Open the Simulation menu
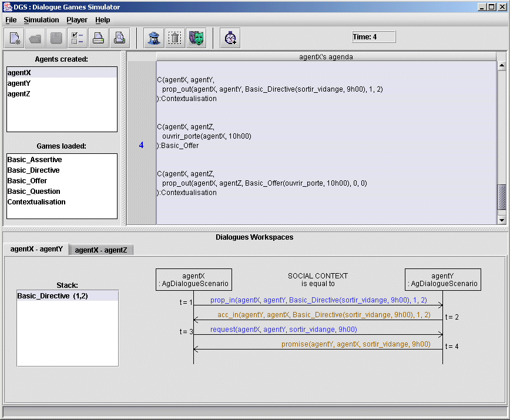 tap(41, 20)
